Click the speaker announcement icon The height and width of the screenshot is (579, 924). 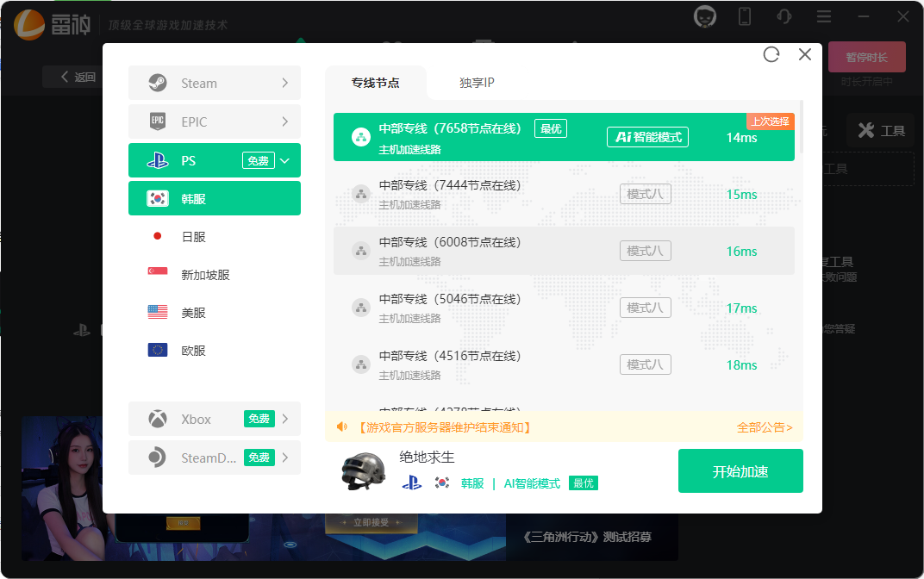tap(342, 426)
